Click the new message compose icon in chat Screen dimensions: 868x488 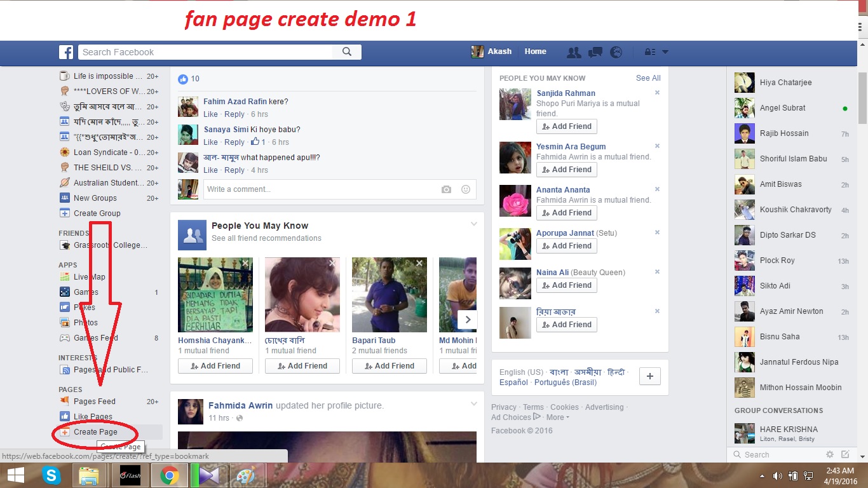point(845,454)
